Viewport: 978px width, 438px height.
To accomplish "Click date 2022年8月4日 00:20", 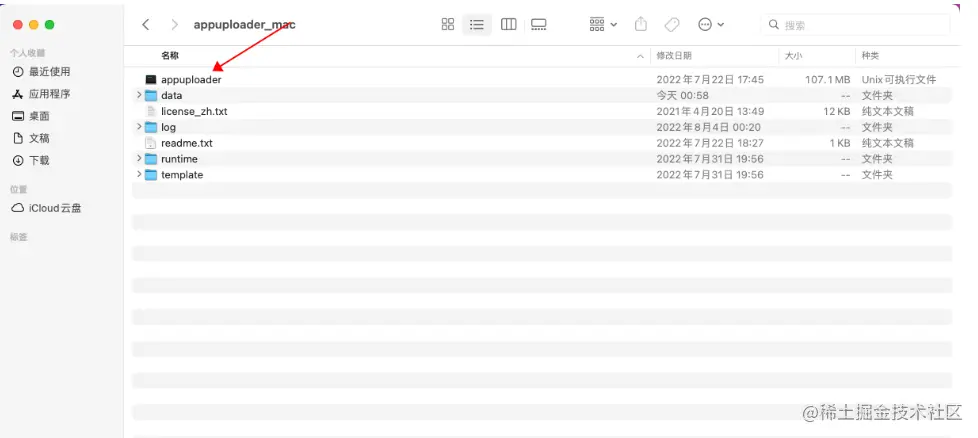I will pos(709,127).
